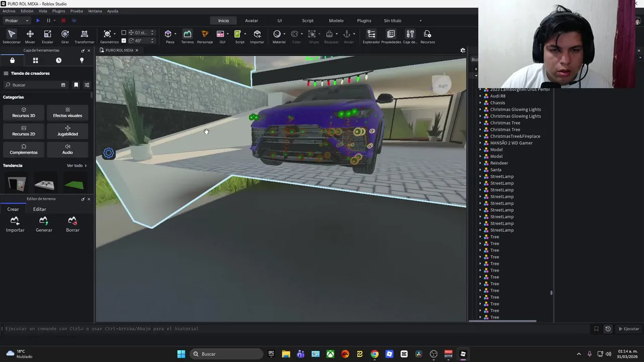Open the Probar mode dropdown
The width and height of the screenshot is (644, 362).
17,21
